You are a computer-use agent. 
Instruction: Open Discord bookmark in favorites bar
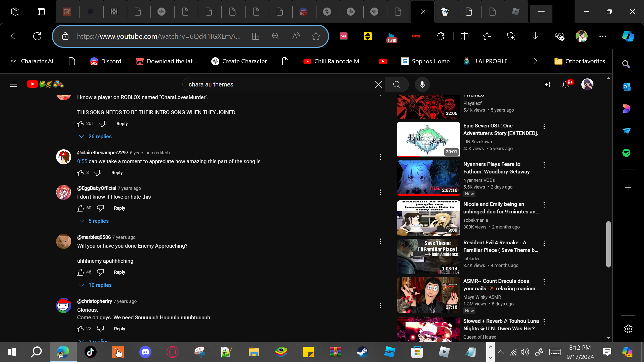coord(106,61)
